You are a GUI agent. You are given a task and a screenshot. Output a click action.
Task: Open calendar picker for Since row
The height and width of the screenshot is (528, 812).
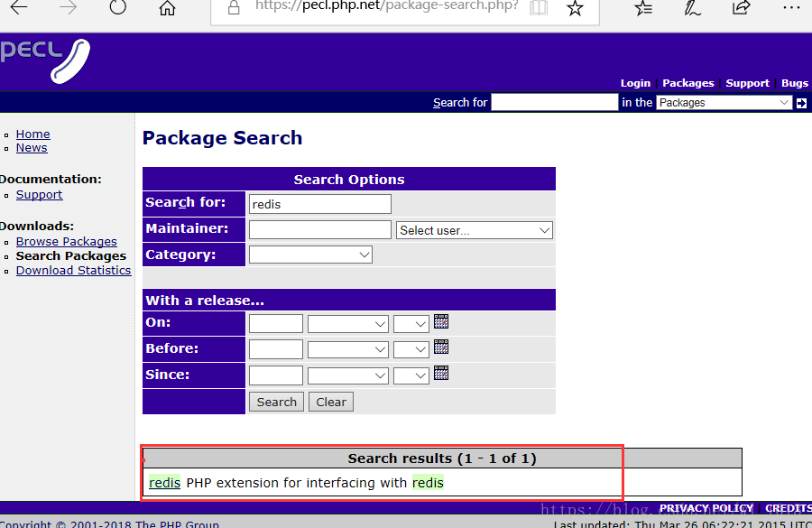[x=440, y=373]
